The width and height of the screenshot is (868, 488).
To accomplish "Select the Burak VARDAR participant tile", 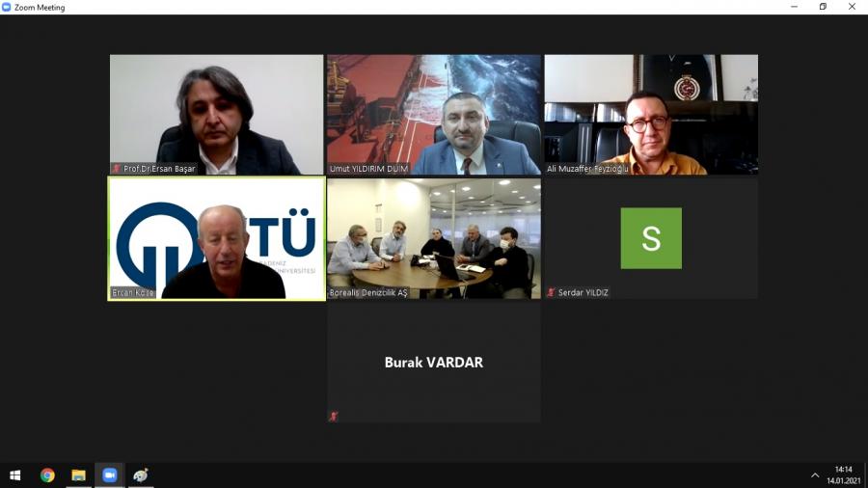I will pyautogui.click(x=434, y=363).
